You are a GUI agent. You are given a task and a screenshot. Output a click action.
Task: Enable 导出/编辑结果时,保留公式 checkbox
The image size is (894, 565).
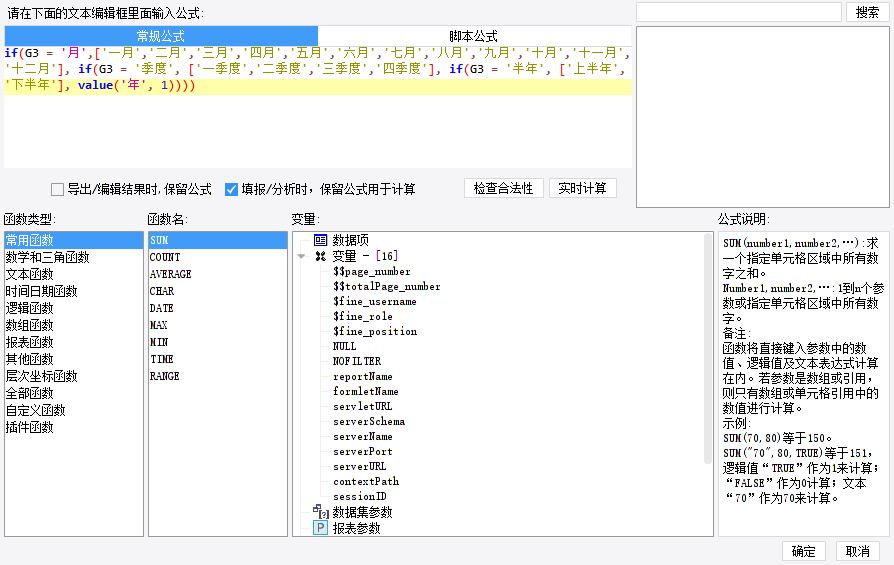pos(57,189)
